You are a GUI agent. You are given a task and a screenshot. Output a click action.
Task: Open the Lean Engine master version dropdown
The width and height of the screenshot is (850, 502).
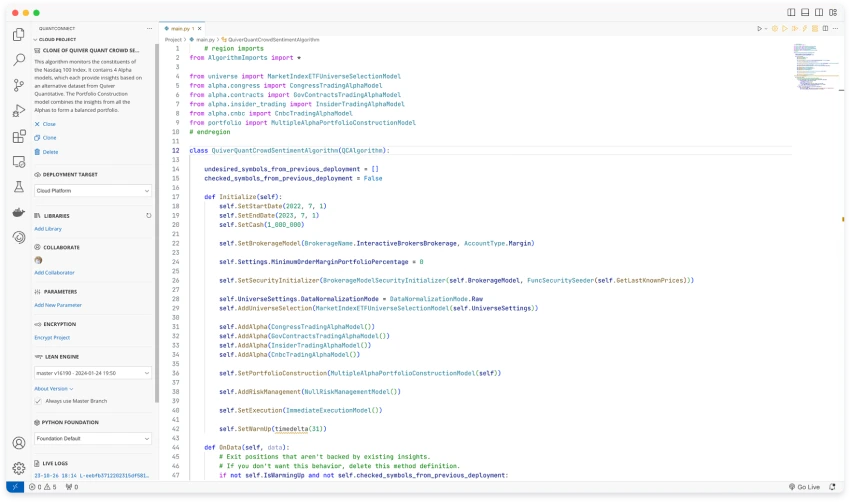click(93, 373)
